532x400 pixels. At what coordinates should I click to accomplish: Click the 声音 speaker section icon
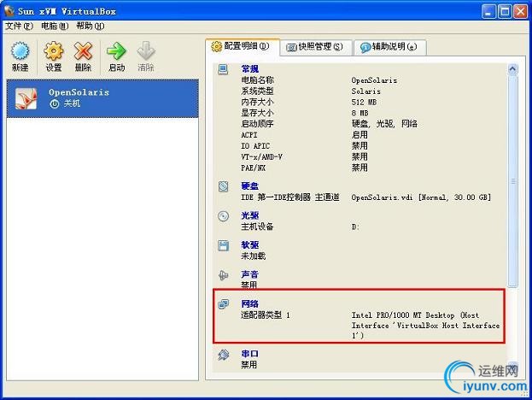tap(223, 275)
